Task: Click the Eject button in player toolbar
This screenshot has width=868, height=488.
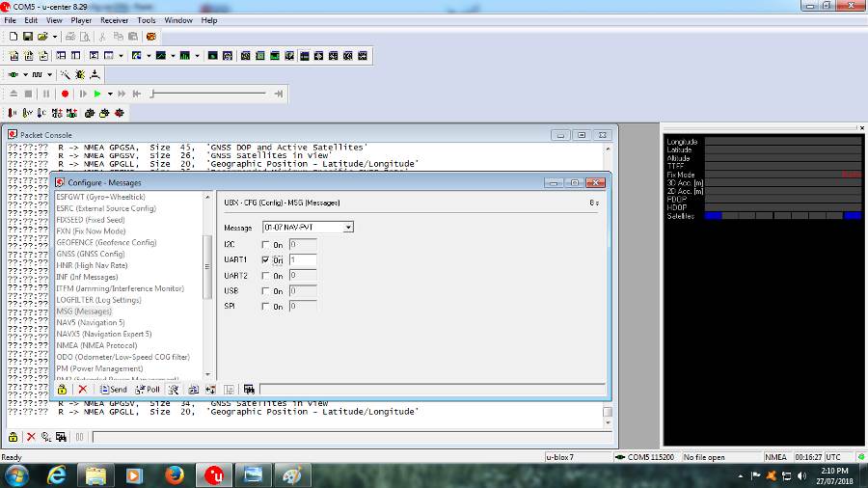Action: (x=14, y=94)
